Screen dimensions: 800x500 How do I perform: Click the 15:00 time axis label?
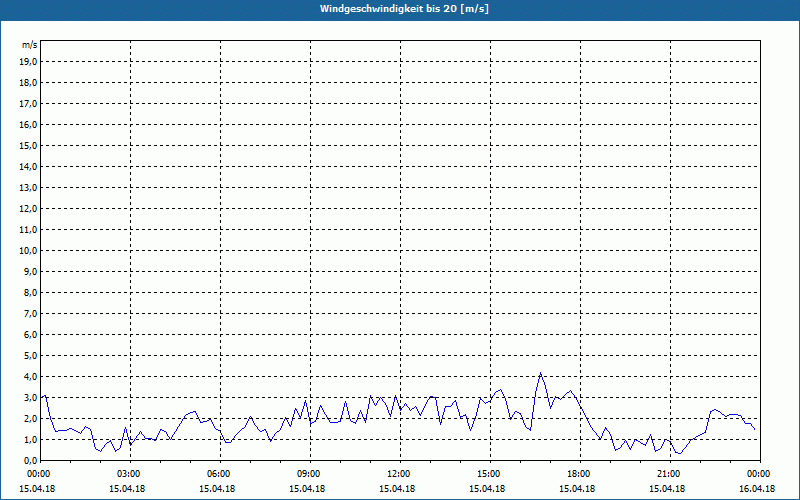click(x=490, y=474)
